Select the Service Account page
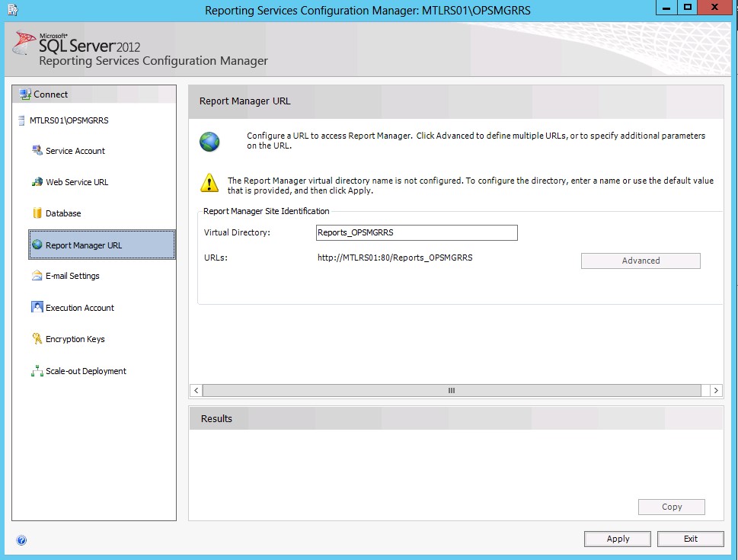The width and height of the screenshot is (738, 560). tap(75, 151)
